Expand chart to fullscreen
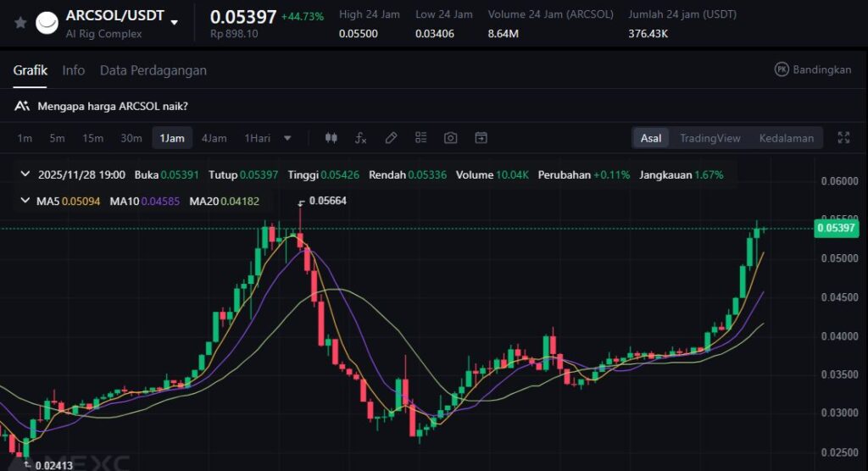This screenshot has height=471, width=868. (x=843, y=138)
